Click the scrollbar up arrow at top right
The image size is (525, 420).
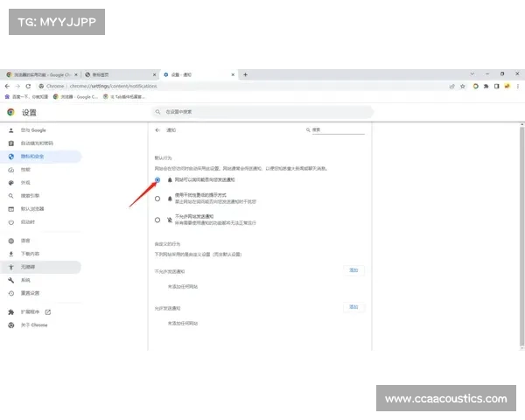[x=522, y=124]
